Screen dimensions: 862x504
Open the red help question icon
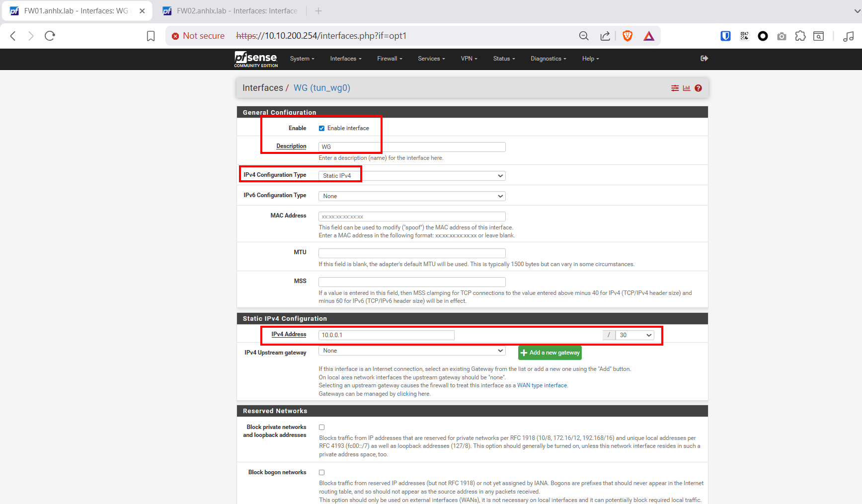698,88
